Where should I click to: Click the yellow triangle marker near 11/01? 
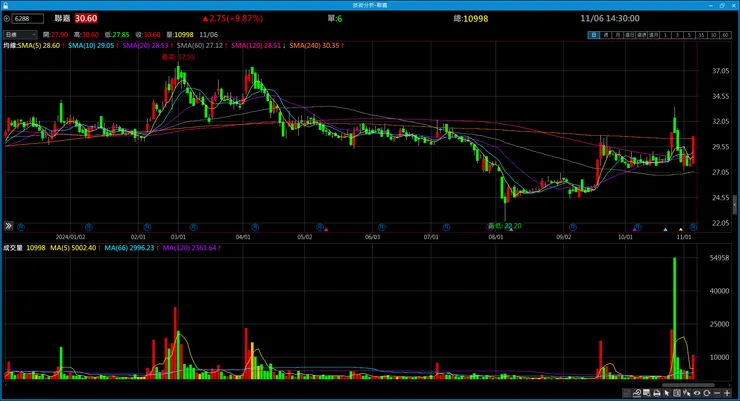(681, 230)
